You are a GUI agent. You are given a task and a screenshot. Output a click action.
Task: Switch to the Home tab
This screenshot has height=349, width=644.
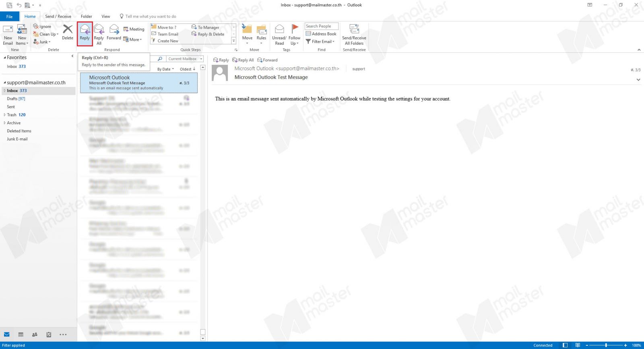[x=30, y=17]
